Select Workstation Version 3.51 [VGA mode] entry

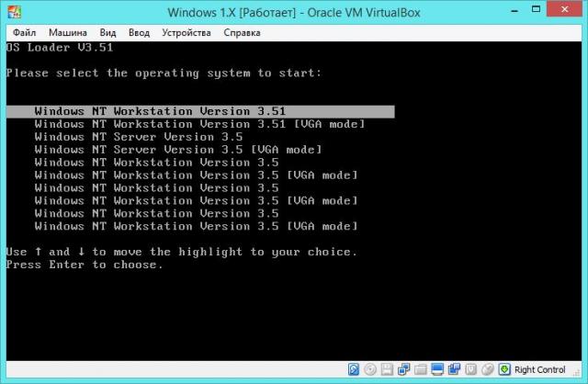pyautogui.click(x=199, y=124)
